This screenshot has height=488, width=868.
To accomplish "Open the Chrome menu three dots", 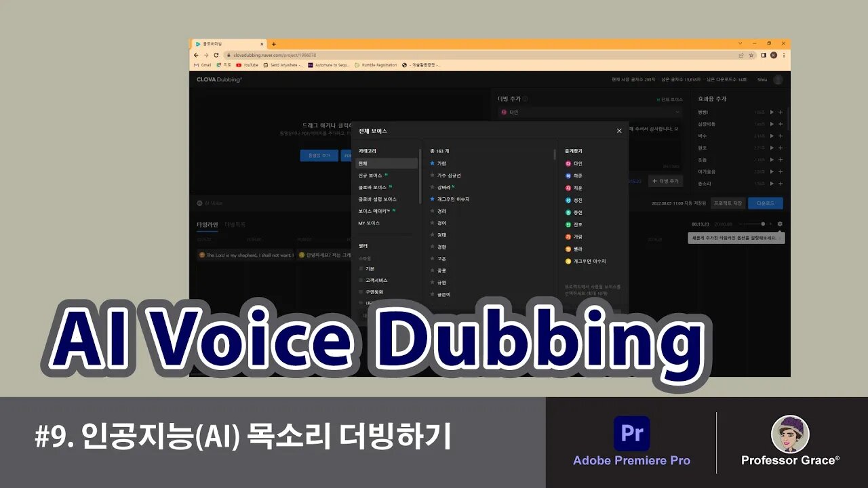I will coord(784,55).
